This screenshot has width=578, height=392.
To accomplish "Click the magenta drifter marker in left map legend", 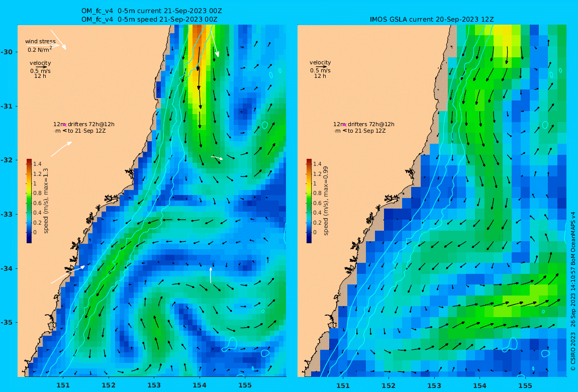I will [x=64, y=125].
